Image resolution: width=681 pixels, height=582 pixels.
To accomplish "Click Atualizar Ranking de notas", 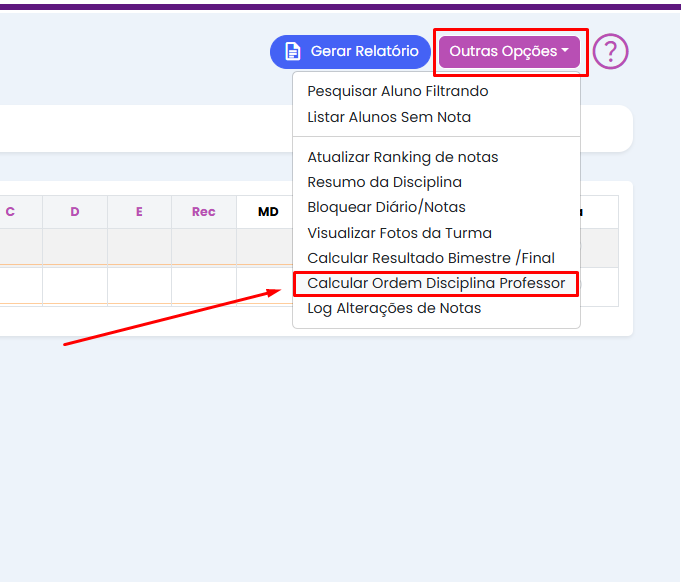I will point(402,157).
